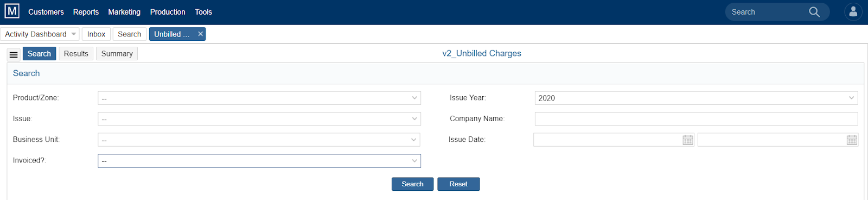The image size is (868, 200).
Task: Expand the Activity Dashboard dropdown arrow
Action: point(74,34)
